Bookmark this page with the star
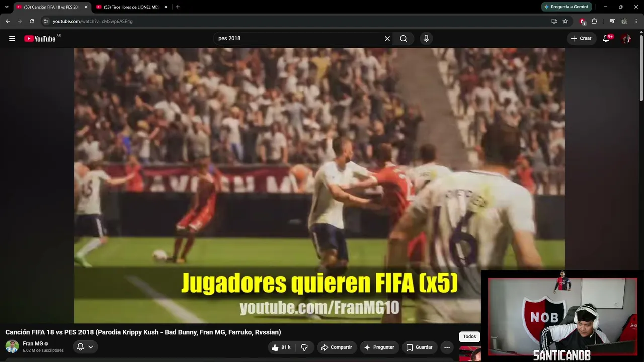The width and height of the screenshot is (644, 362). click(x=565, y=21)
